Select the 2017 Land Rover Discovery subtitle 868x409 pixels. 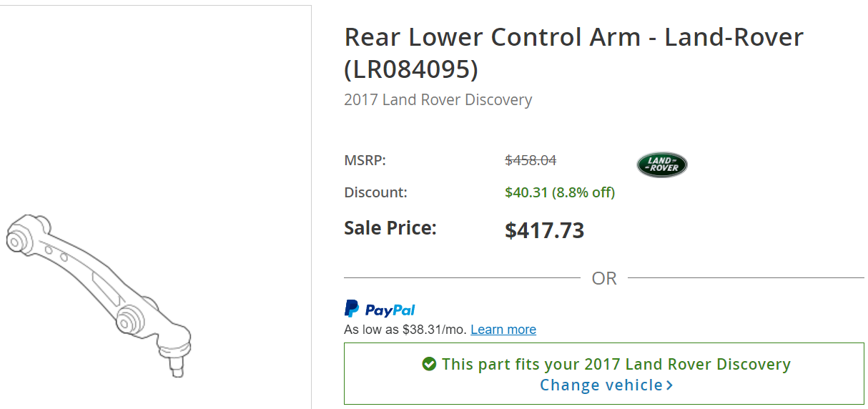[x=438, y=99]
